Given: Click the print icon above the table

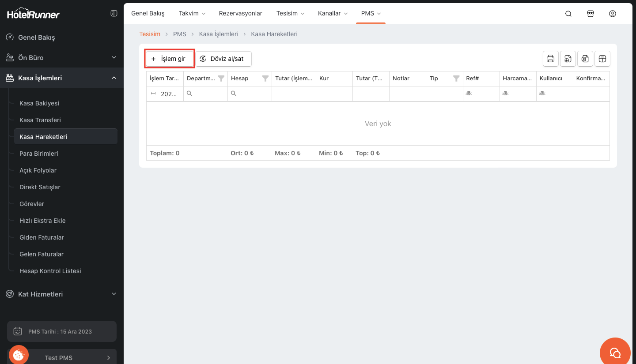Looking at the screenshot, I should pyautogui.click(x=550, y=59).
